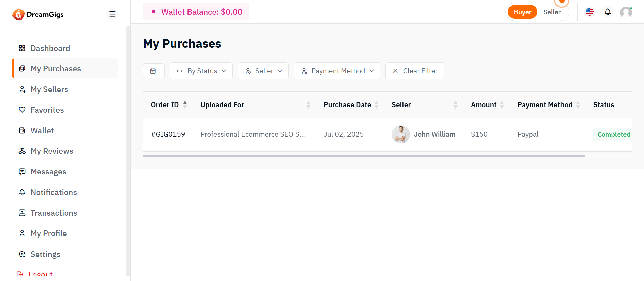The image size is (644, 281).
Task: Go to Dashboard in sidebar
Action: (x=50, y=48)
